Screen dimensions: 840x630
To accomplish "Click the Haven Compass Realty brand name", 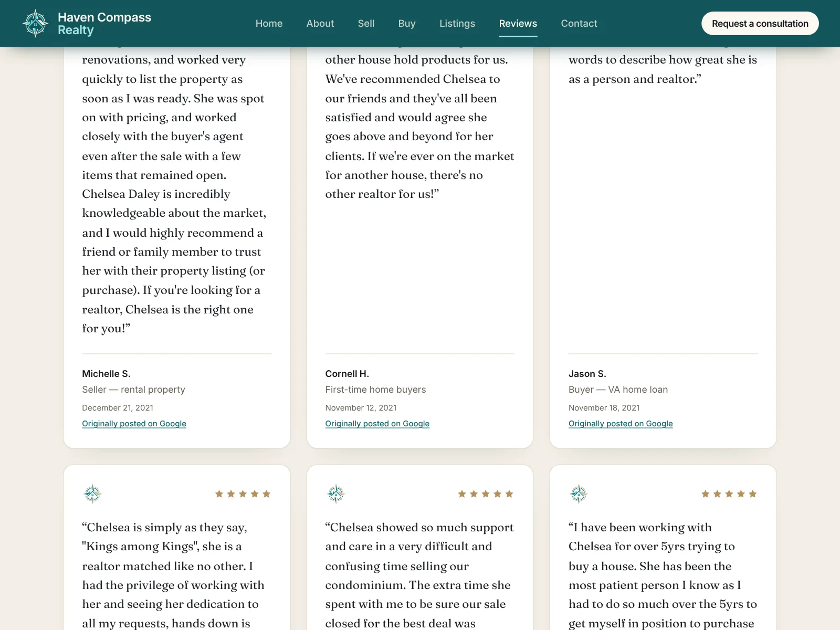I will pyautogui.click(x=104, y=24).
